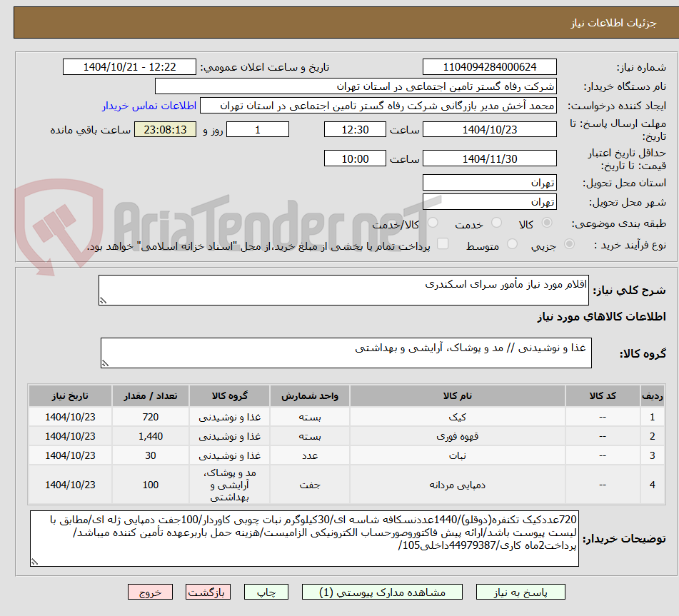
Task: Click price validity date field 1404/11/30
Action: click(x=489, y=158)
